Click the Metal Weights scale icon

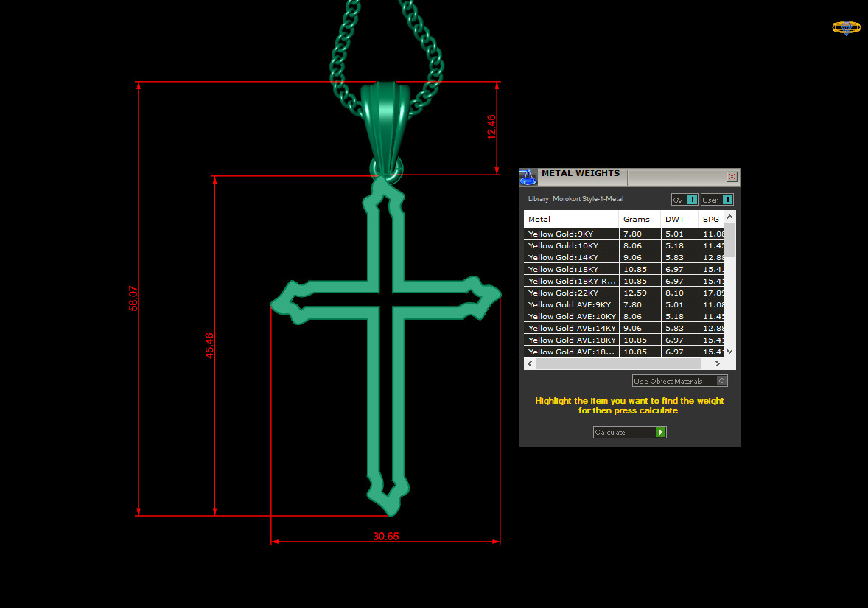click(528, 177)
